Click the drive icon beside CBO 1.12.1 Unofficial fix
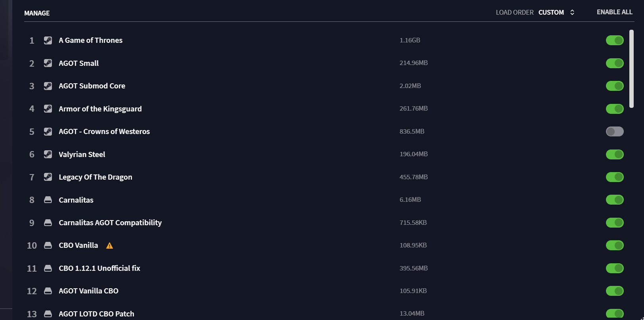Viewport: 644px width, 320px height. pyautogui.click(x=48, y=268)
